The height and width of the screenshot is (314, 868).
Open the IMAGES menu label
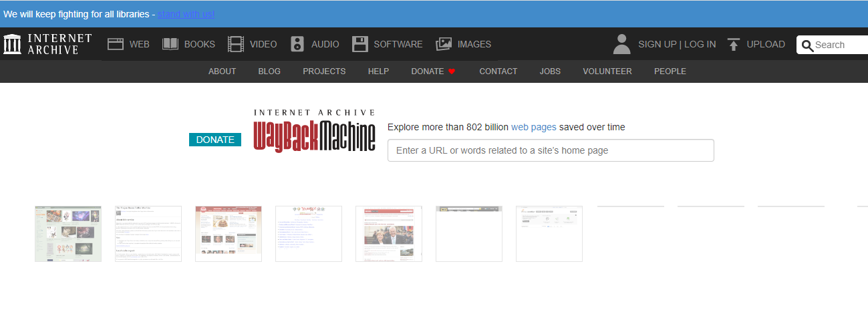pos(474,44)
